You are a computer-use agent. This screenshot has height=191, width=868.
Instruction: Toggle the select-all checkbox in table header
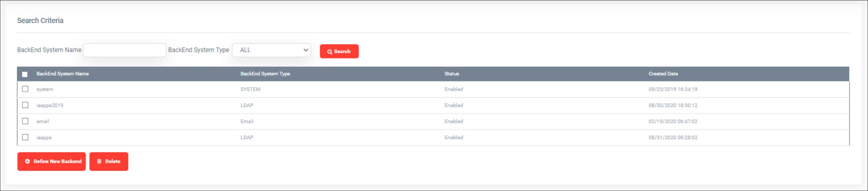click(25, 74)
